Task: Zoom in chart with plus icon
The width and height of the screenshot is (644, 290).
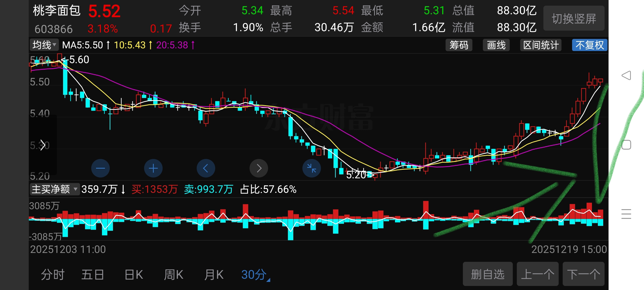Action: point(153,168)
